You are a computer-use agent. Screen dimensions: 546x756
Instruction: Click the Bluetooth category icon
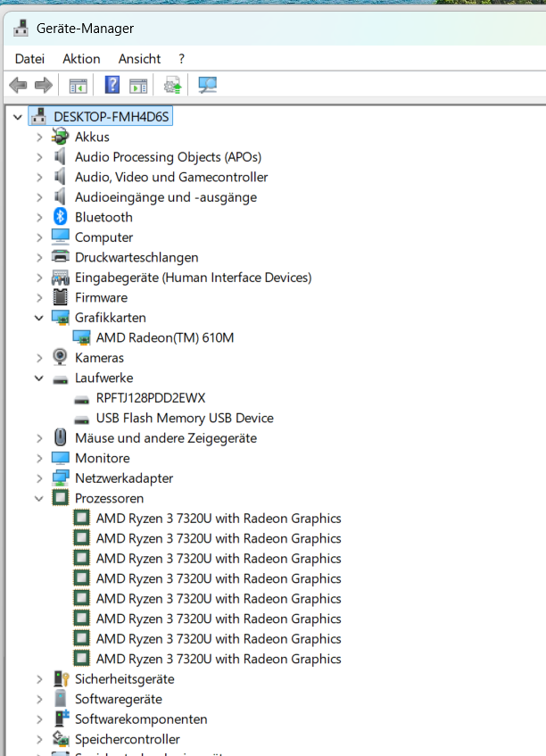pos(61,217)
